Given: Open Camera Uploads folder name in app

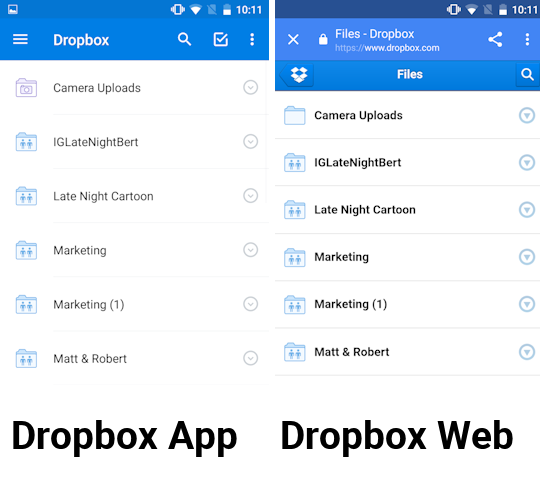Looking at the screenshot, I should tap(97, 88).
